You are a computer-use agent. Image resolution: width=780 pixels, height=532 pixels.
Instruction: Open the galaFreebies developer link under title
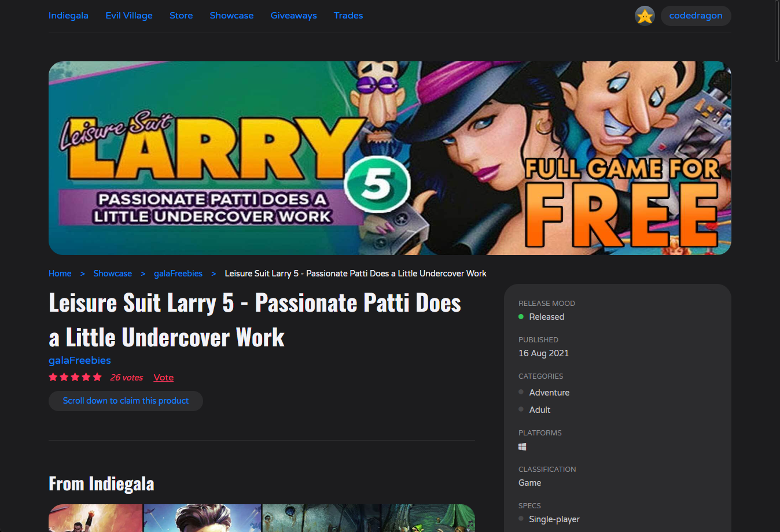80,360
